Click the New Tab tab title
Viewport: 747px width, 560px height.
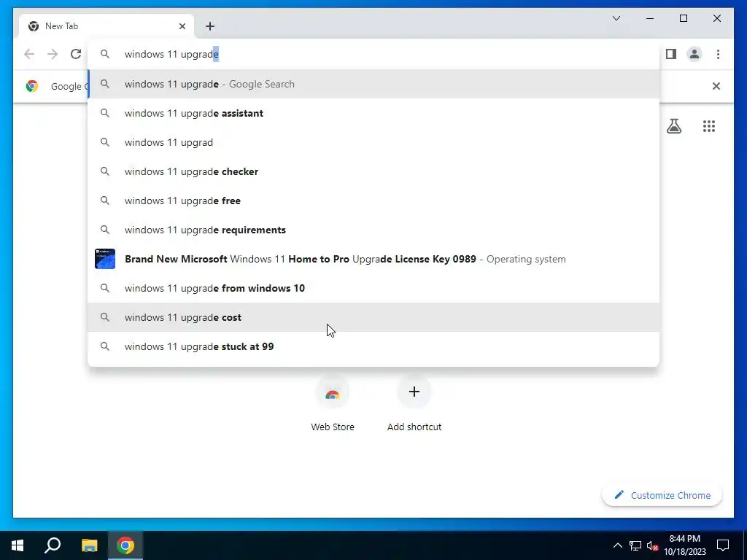click(x=61, y=26)
